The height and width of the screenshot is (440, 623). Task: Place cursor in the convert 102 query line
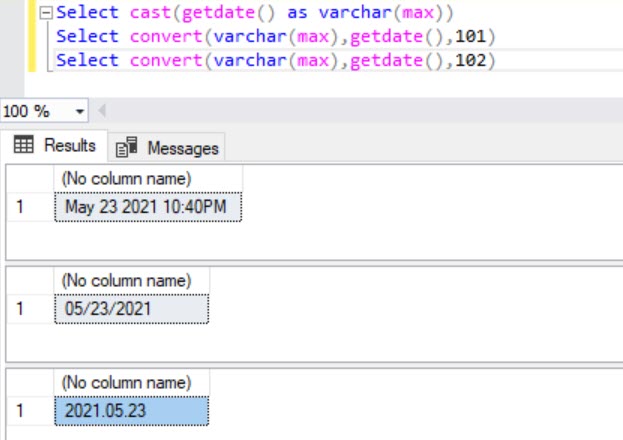(276, 61)
